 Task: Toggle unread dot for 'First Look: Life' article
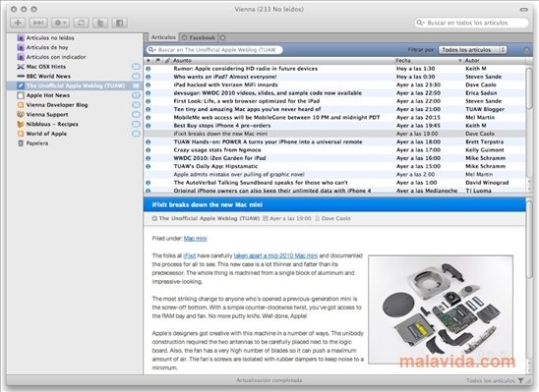coord(149,101)
